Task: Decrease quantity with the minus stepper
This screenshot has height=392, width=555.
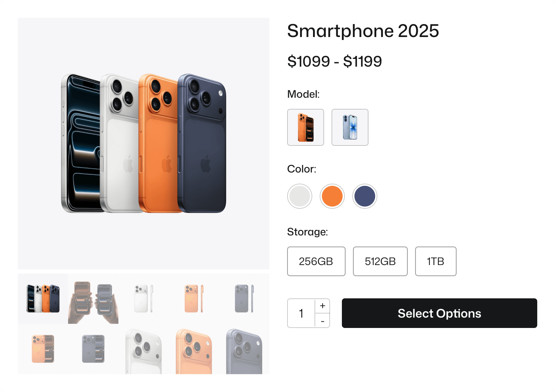Action: pos(322,321)
